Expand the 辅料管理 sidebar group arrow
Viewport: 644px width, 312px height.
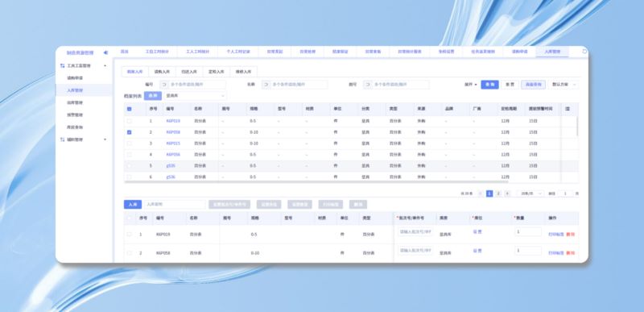point(105,139)
